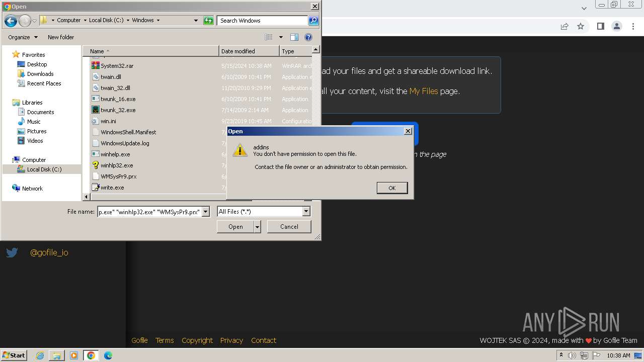Screen dimensions: 644x362
Task: Sort by the Date modified column header
Action: tap(249, 51)
